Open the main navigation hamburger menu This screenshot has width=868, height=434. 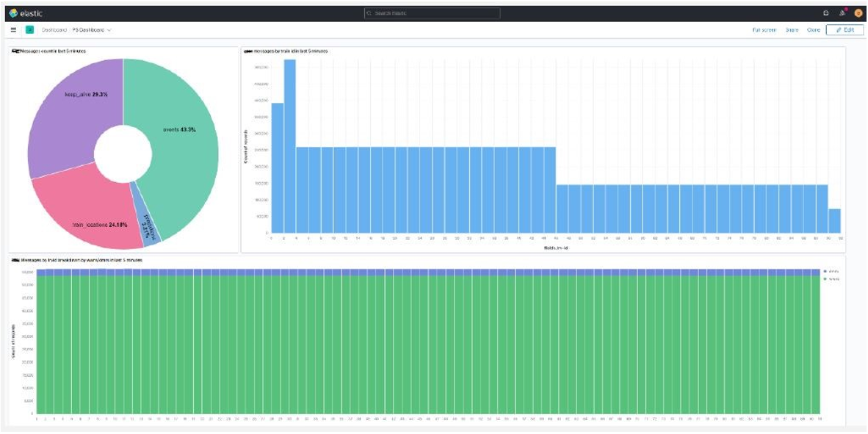14,31
